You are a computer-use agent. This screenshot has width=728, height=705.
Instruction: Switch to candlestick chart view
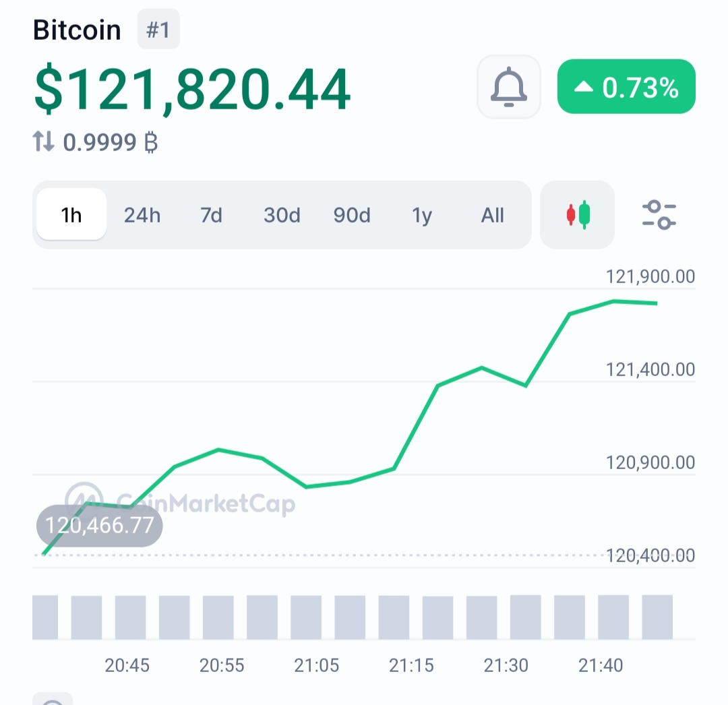[x=578, y=215]
